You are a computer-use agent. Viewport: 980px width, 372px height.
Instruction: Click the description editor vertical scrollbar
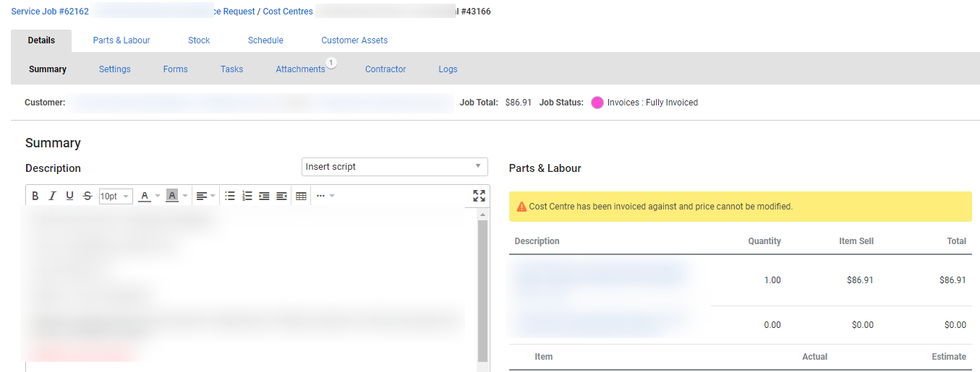tap(483, 290)
